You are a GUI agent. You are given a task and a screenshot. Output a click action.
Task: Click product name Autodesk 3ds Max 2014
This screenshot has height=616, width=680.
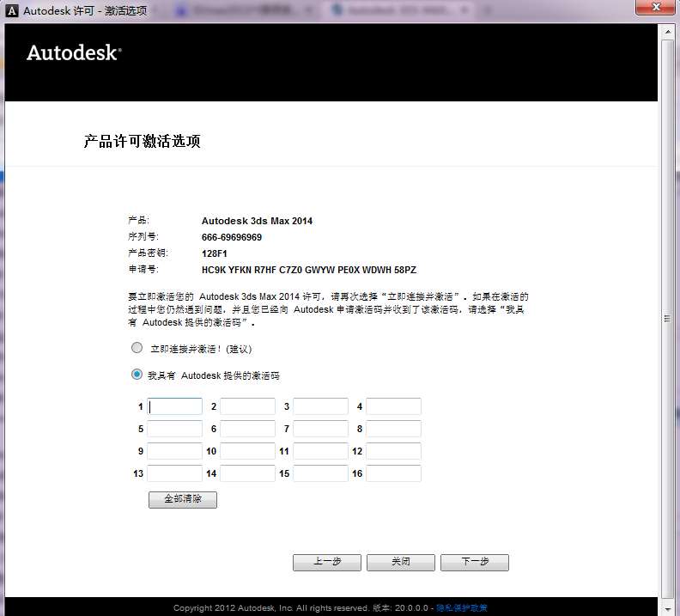tap(257, 221)
